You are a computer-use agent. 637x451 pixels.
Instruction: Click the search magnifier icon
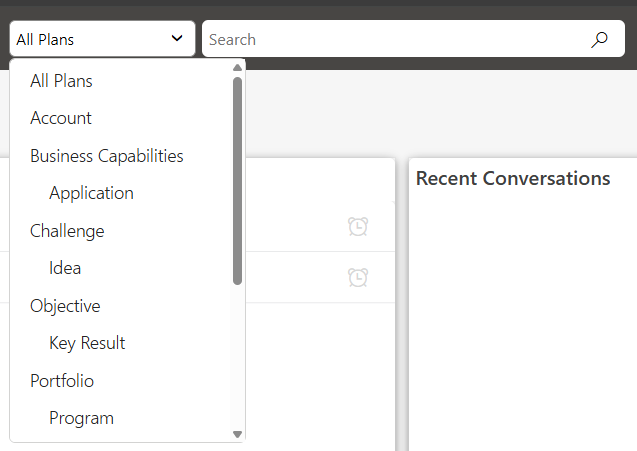pyautogui.click(x=599, y=39)
